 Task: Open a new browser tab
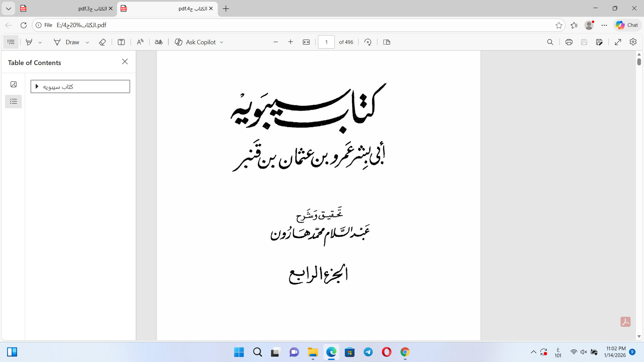(x=226, y=9)
